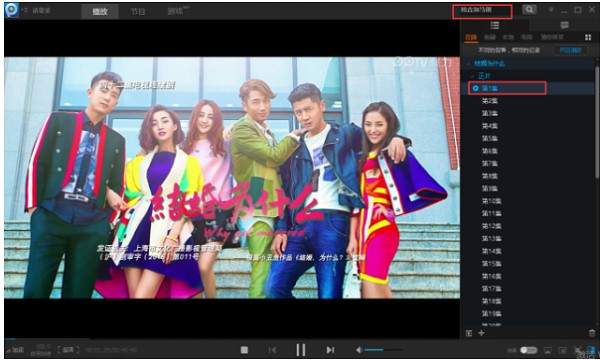Image resolution: width=600 pixels, height=360 pixels.
Task: Delete playlist using trash icon
Action: coord(592,333)
